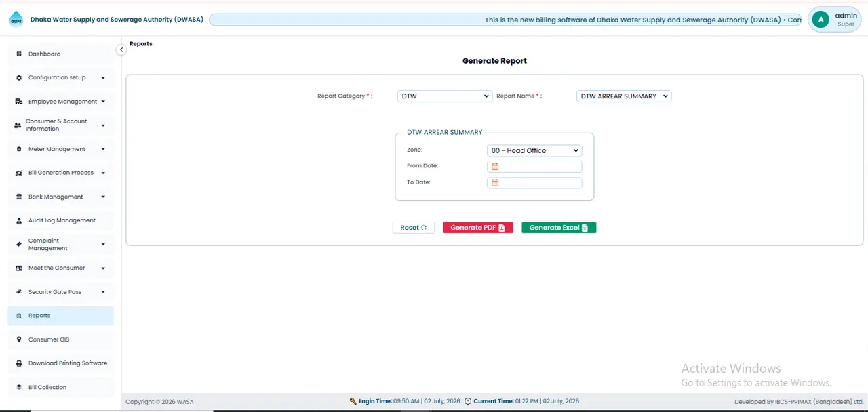Expand the Security Gate Pass submenu arrow

(x=103, y=292)
